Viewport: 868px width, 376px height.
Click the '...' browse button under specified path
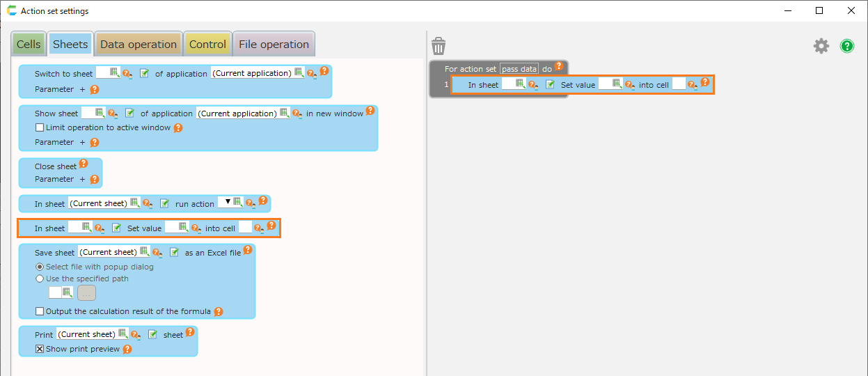(86, 293)
